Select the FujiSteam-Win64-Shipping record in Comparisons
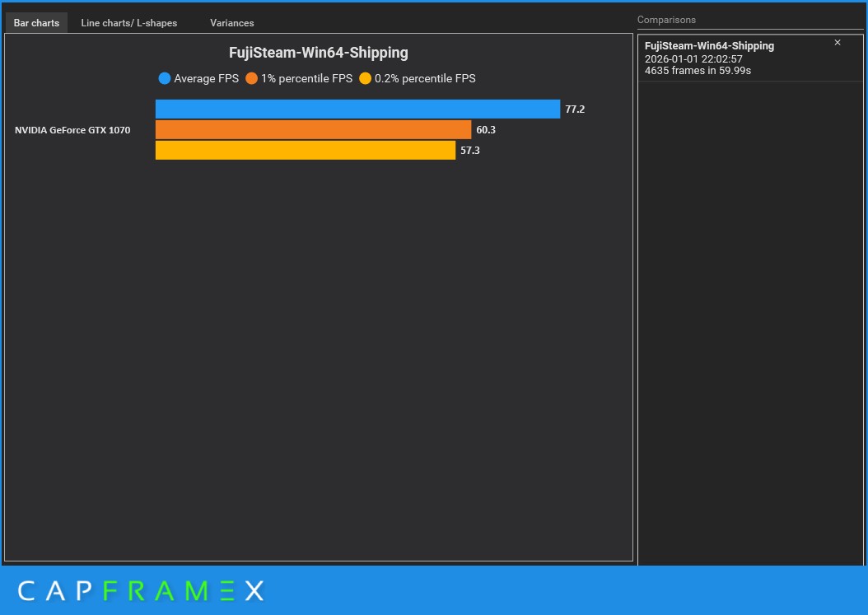The width and height of the screenshot is (868, 615). (x=750, y=58)
